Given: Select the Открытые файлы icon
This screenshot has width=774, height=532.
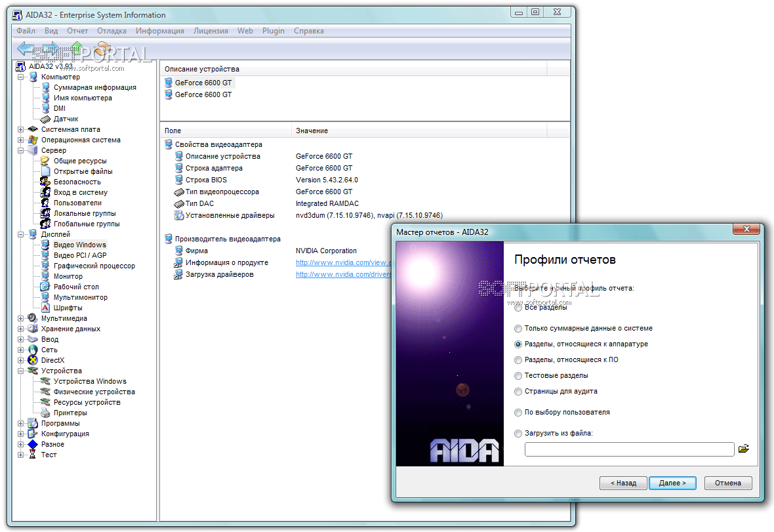Looking at the screenshot, I should (x=45, y=171).
